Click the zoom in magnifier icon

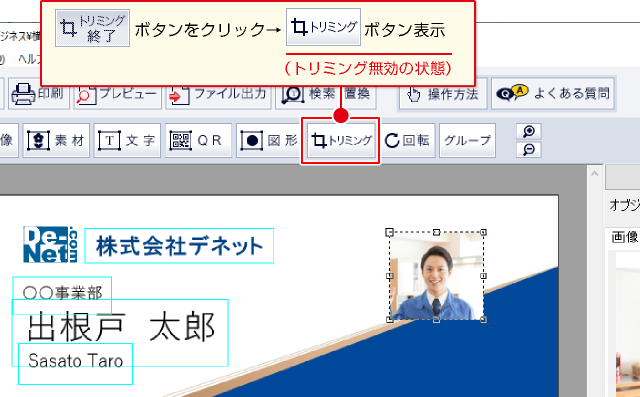coord(529,131)
